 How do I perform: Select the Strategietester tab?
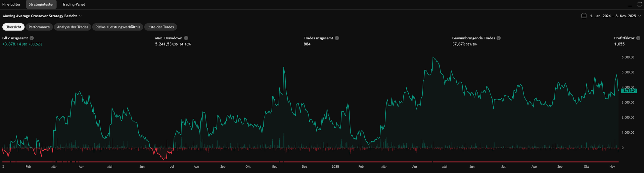click(x=41, y=4)
